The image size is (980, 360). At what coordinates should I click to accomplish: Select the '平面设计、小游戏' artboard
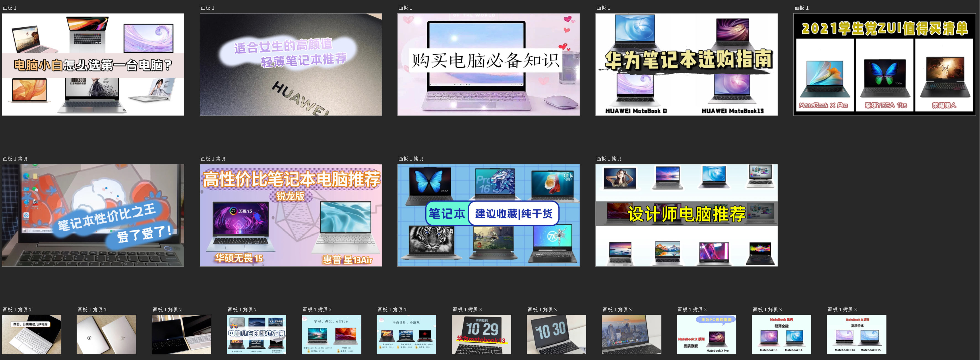click(406, 334)
